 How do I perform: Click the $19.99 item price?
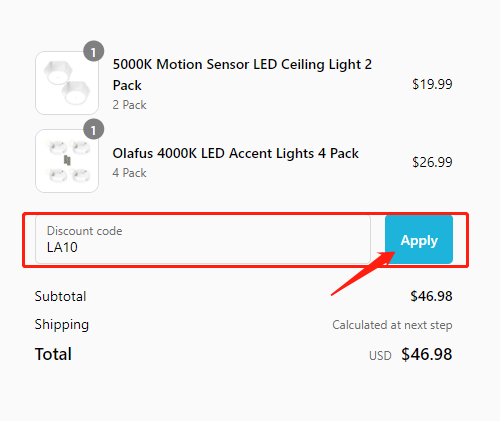432,84
